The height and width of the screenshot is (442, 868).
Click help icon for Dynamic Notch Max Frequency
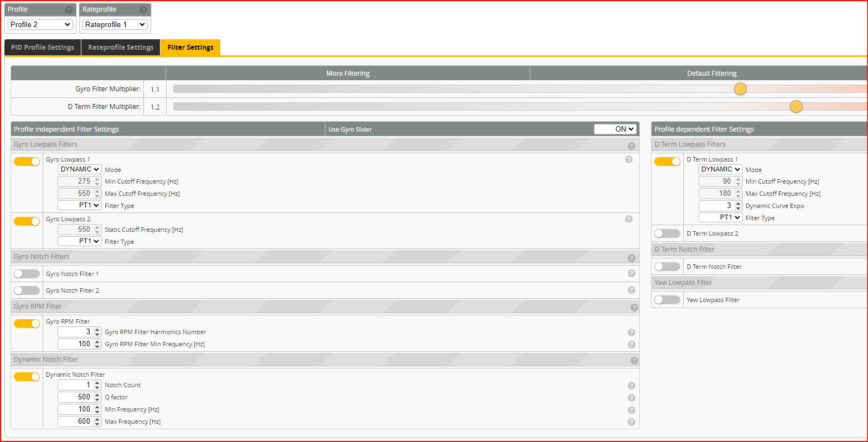(631, 422)
